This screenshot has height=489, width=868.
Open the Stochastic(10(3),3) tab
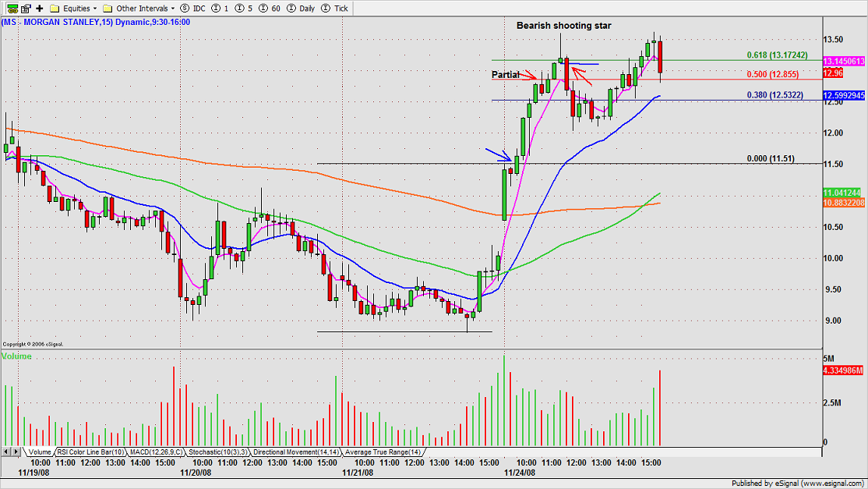coord(217,452)
